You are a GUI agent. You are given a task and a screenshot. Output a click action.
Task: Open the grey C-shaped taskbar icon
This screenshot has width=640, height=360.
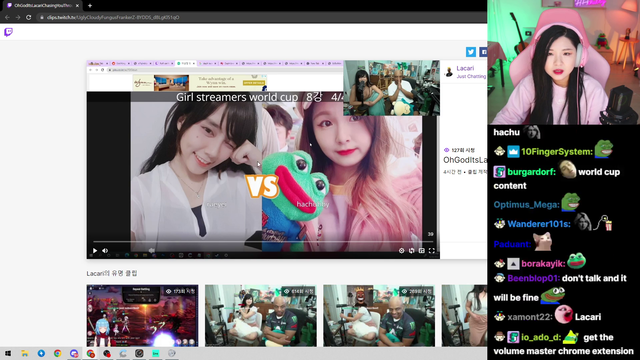click(123, 353)
